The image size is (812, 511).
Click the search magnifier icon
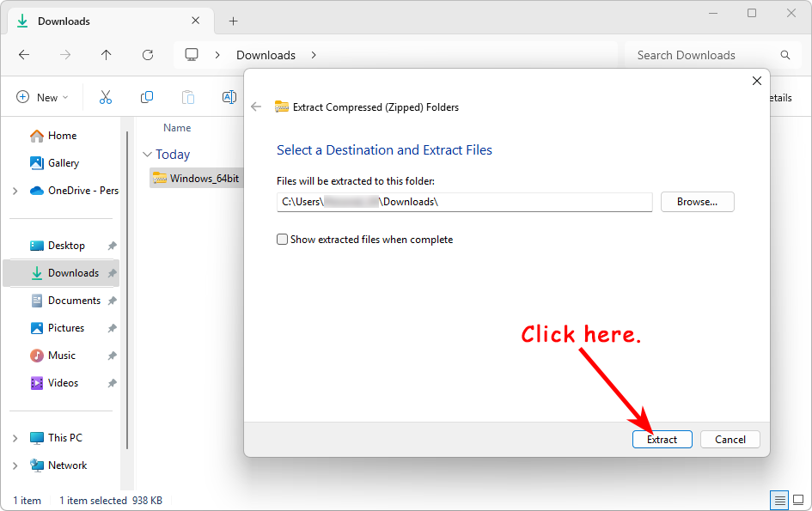785,55
